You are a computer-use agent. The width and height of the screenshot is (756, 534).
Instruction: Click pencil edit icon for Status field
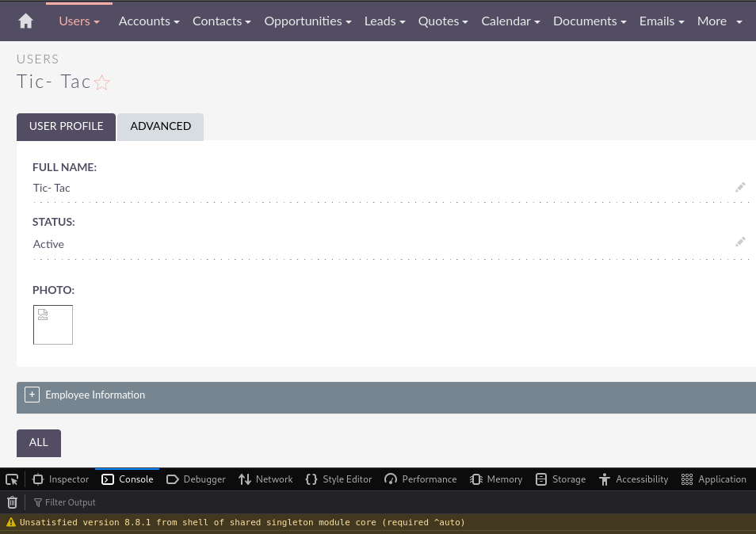coord(739,242)
